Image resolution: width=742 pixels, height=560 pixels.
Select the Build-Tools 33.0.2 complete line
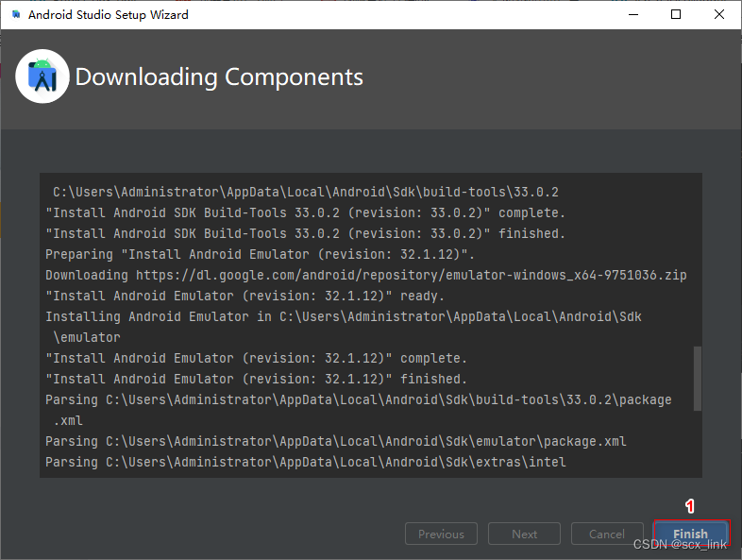306,213
